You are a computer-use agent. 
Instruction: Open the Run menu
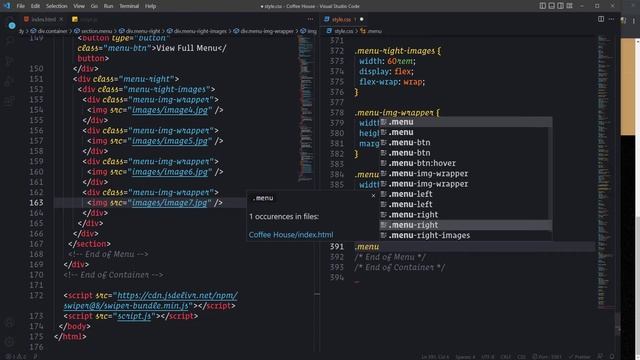click(108, 6)
